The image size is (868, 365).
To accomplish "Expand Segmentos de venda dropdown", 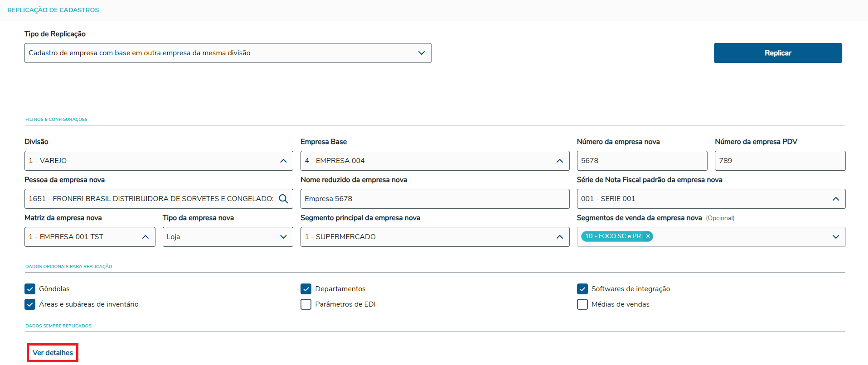I will coord(835,237).
